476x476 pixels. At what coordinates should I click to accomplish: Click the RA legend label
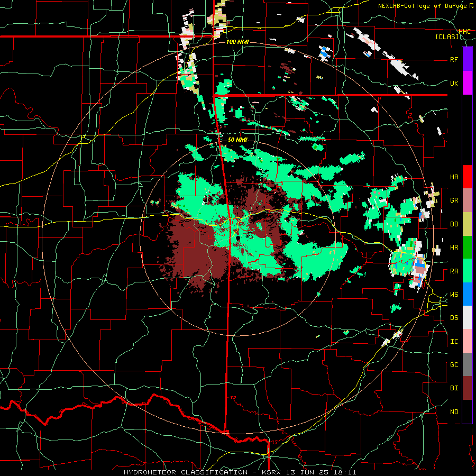(x=454, y=271)
